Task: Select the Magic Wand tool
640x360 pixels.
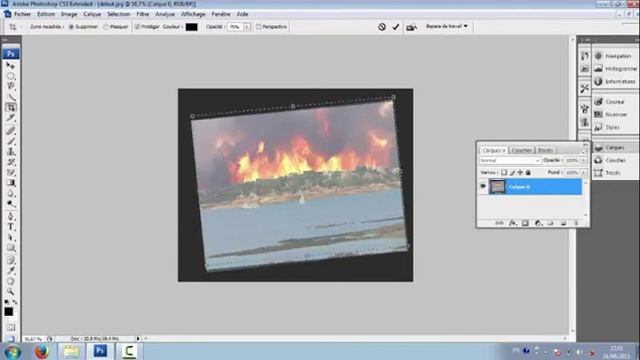Action: [11, 97]
